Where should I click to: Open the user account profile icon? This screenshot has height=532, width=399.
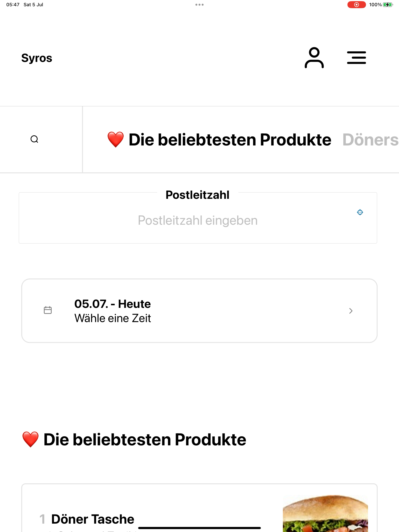[314, 58]
